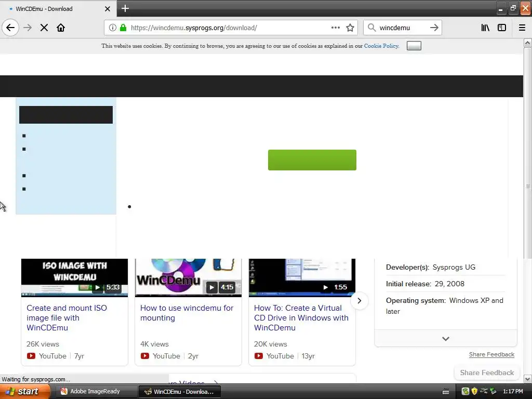Open the Firefox home page
Image resolution: width=532 pixels, height=399 pixels.
(61, 28)
